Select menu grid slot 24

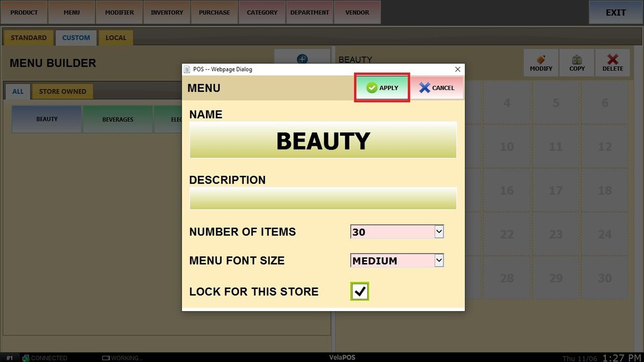(x=605, y=234)
